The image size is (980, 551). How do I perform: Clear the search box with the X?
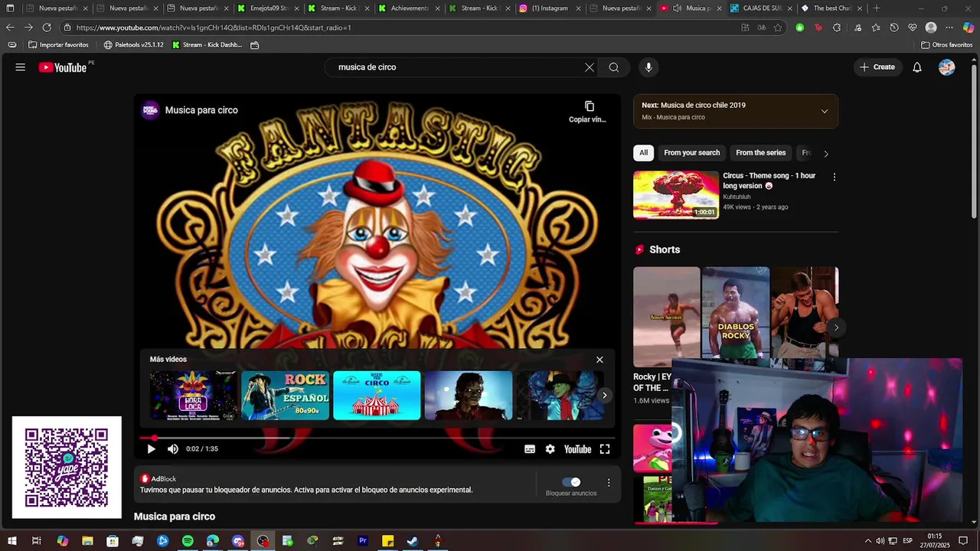(590, 67)
